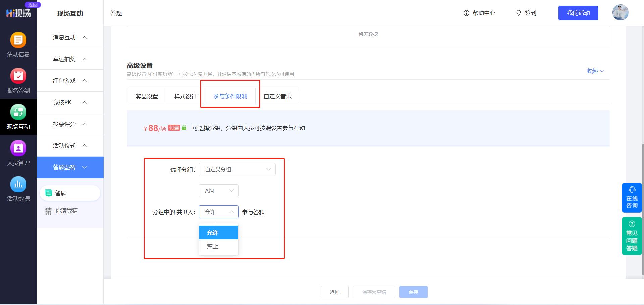Image resolution: width=644 pixels, height=305 pixels.
Task: Open the A组 group dropdown
Action: pyautogui.click(x=218, y=190)
